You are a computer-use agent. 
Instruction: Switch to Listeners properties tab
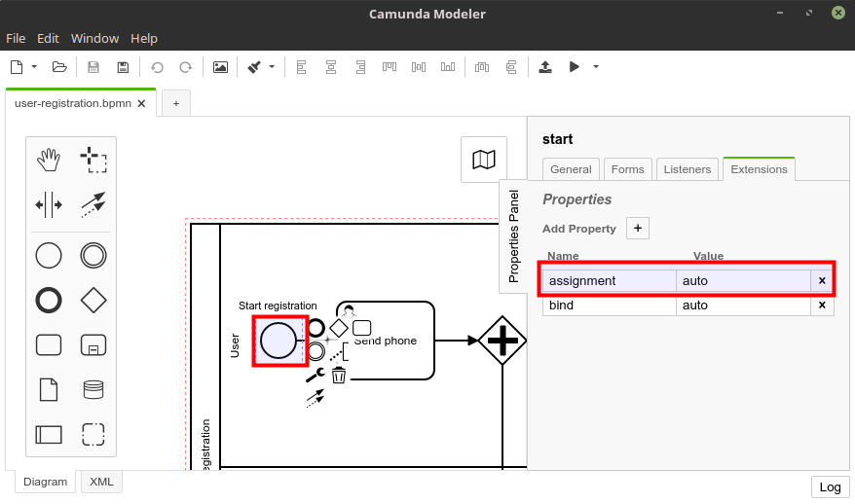(x=688, y=169)
